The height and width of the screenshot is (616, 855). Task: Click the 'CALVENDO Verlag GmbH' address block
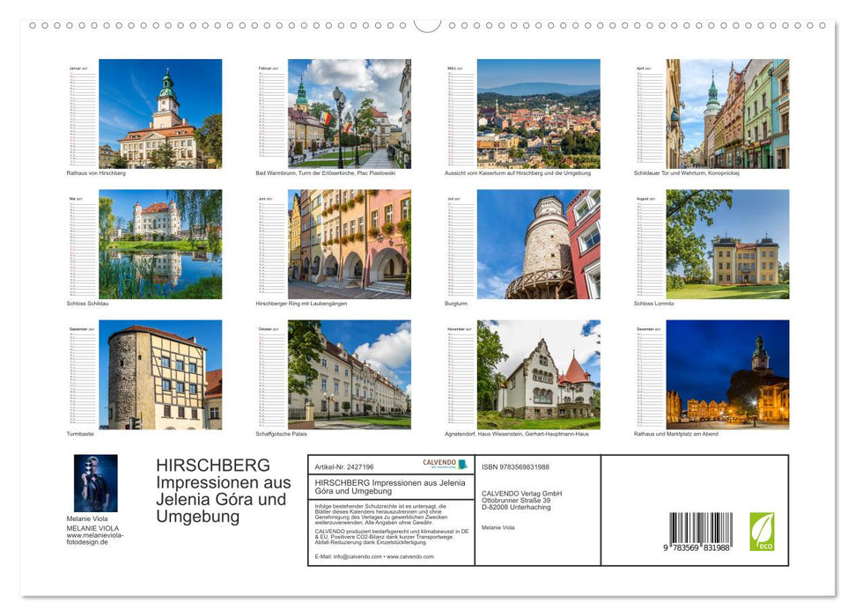[522, 501]
